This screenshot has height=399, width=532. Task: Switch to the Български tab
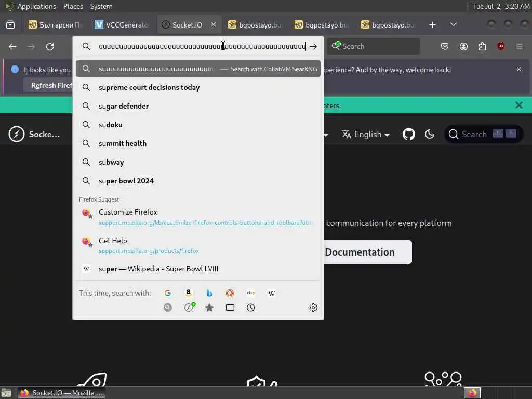click(x=56, y=25)
